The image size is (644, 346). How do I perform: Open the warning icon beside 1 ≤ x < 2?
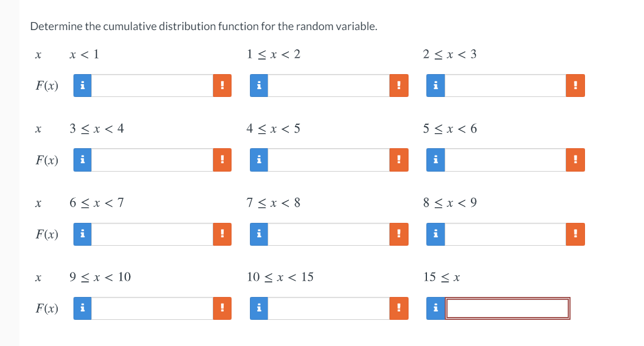point(399,85)
